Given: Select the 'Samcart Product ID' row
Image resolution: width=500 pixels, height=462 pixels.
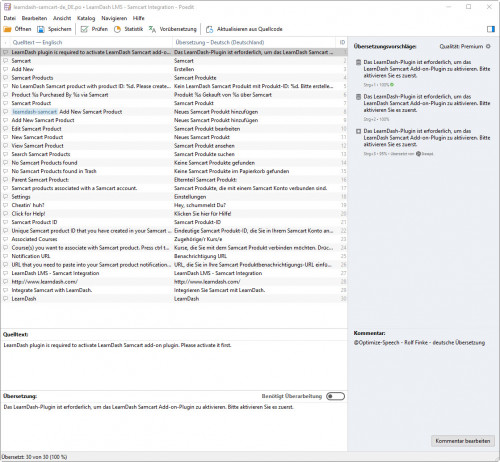Looking at the screenshot, I should pyautogui.click(x=173, y=222).
